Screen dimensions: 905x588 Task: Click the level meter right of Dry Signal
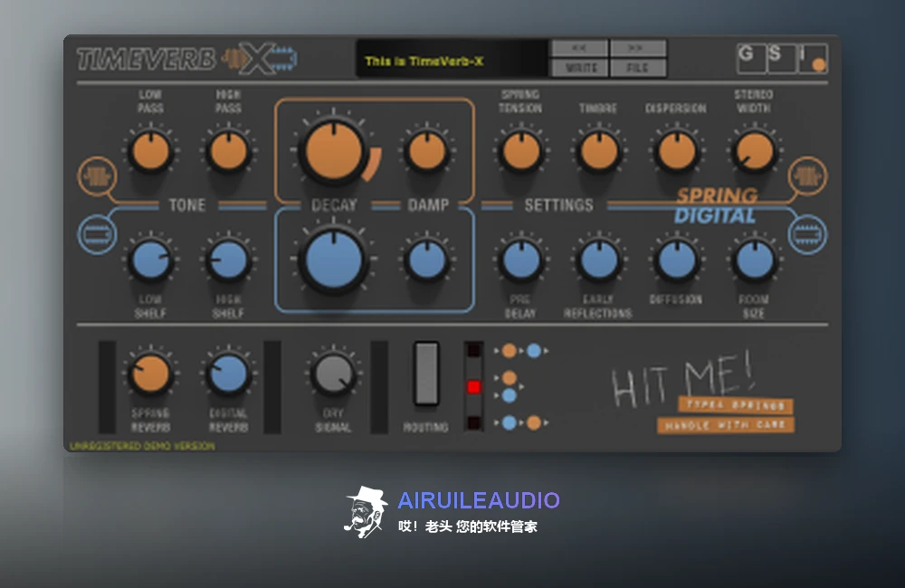379,386
